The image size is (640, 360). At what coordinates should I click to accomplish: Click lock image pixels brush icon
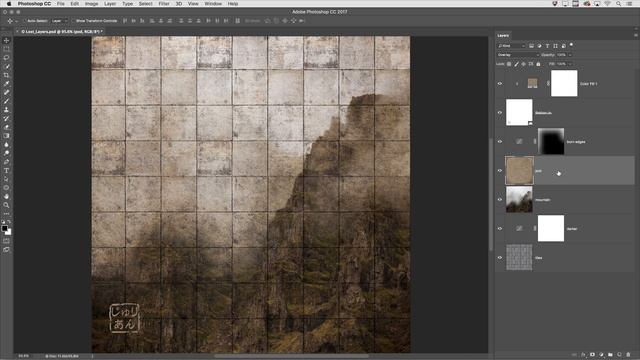(x=516, y=64)
